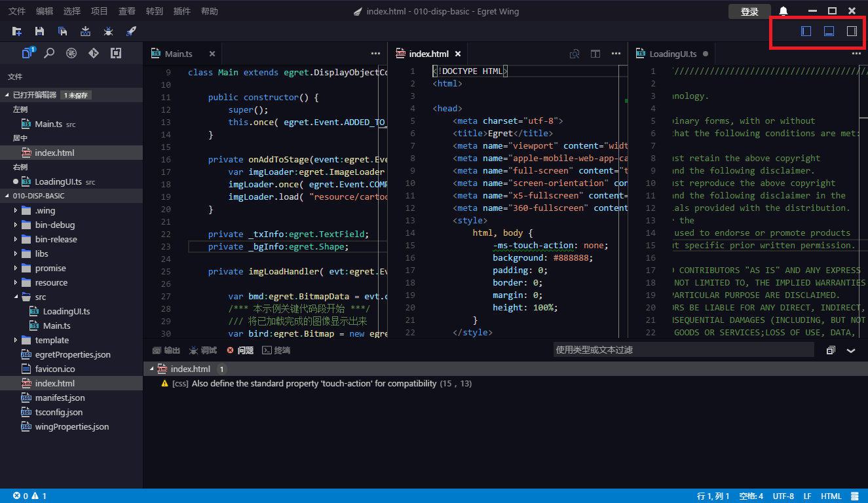Click the open changes icon on index.html editor
The image size is (868, 503).
pyautogui.click(x=575, y=54)
